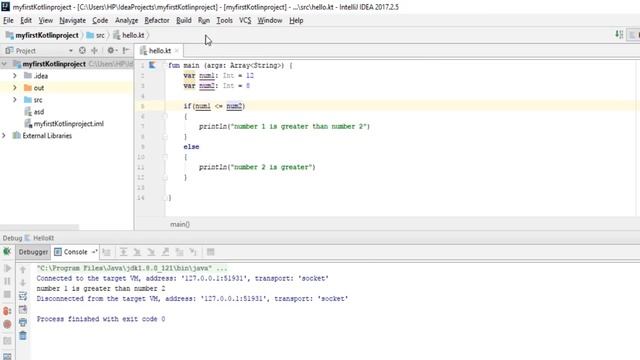
Task: Select the asd file in project tree
Action: (34, 112)
